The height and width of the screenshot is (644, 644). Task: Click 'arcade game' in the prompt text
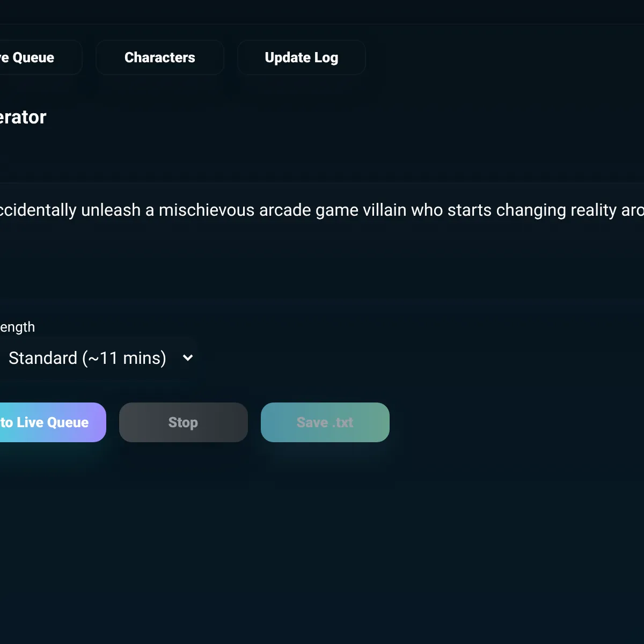(308, 210)
